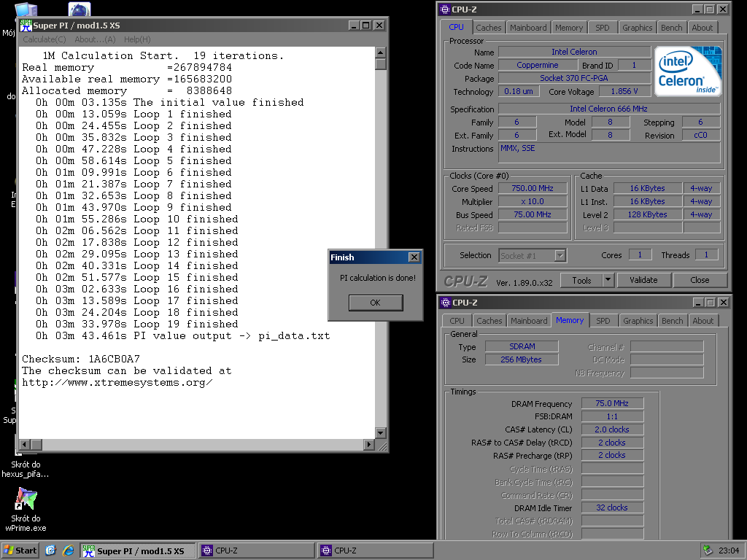Click Super PI horizontal scrollbar right arrow
The height and width of the screenshot is (560, 747).
coord(368,444)
